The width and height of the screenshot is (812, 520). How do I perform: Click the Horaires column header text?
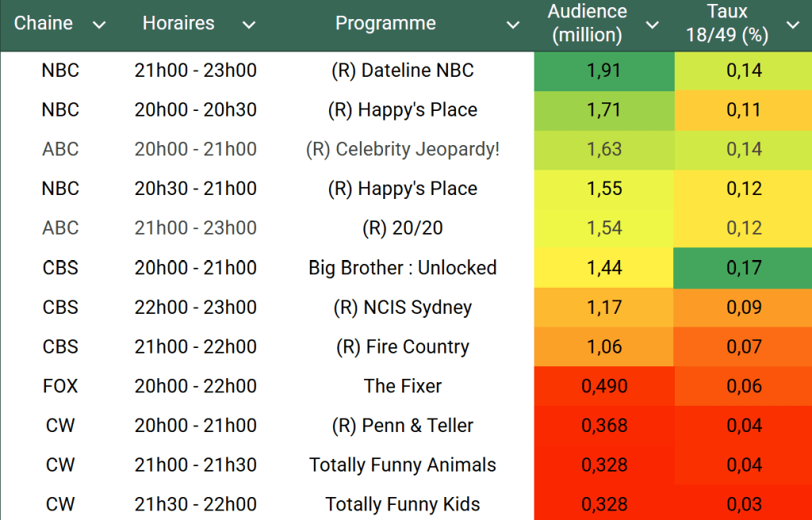178,24
